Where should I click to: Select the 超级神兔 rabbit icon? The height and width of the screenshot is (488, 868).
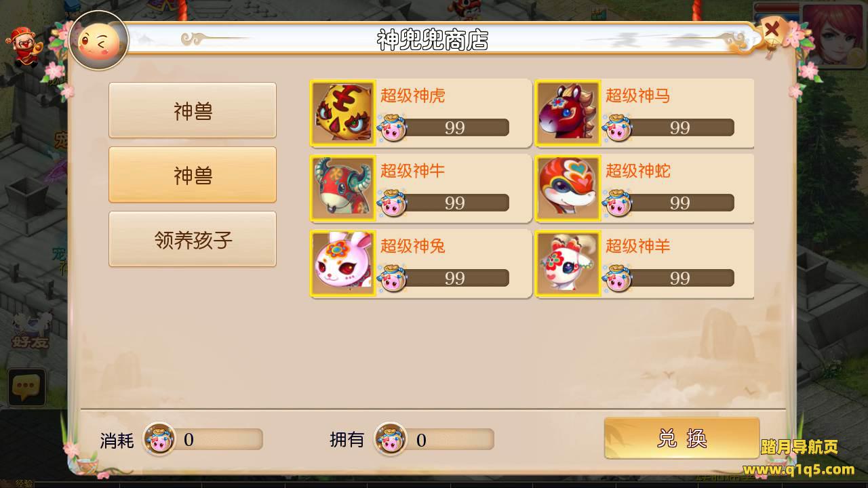(x=343, y=263)
